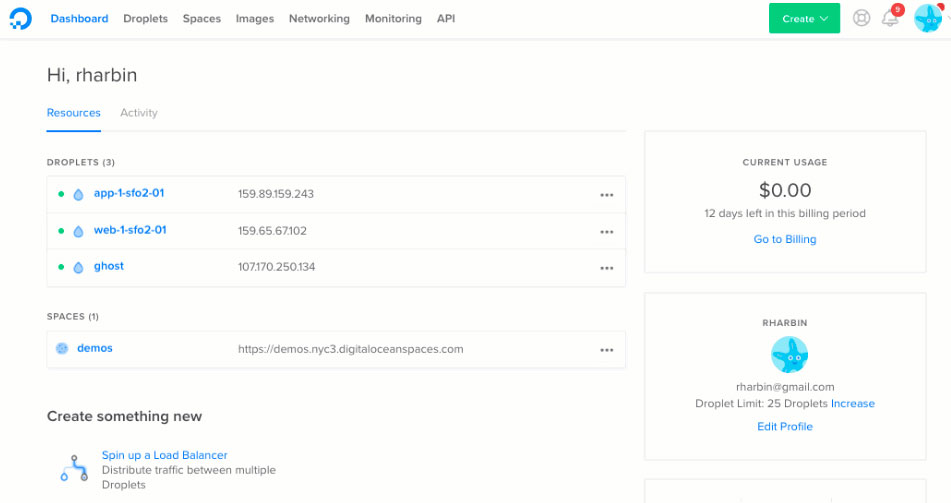Image resolution: width=951 pixels, height=503 pixels.
Task: Switch to the Activity tab
Action: (x=138, y=113)
